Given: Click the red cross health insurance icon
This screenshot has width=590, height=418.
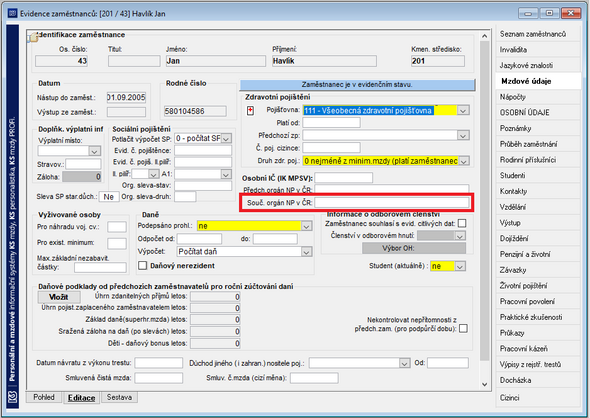Looking at the screenshot, I should coord(250,111).
